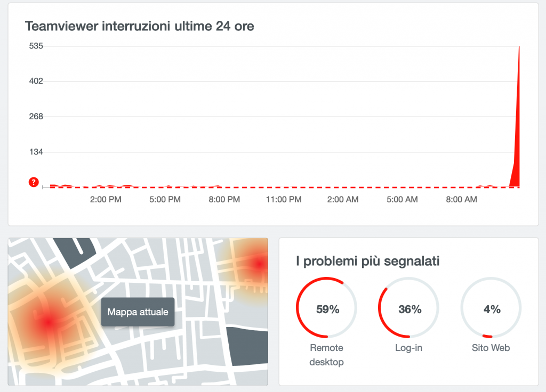The width and height of the screenshot is (546, 392).
Task: Click the upper-right red heatmap hotspot
Action: [x=259, y=264]
